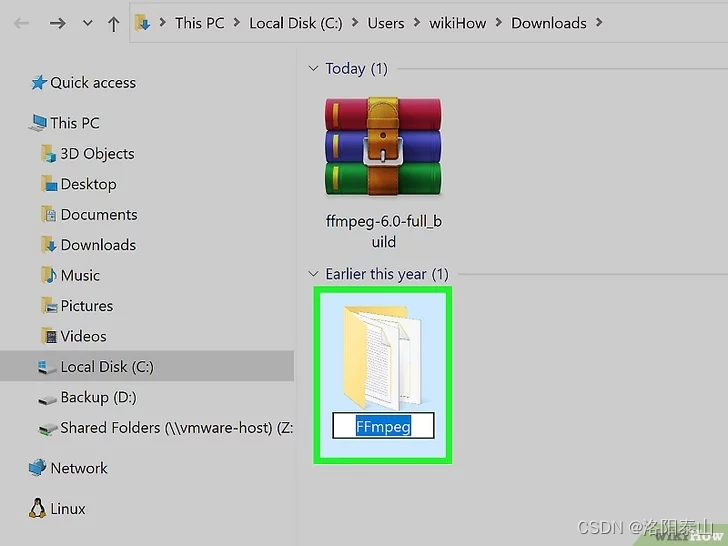Click the Downloads icon in sidebar
The height and width of the screenshot is (546, 728).
click(49, 245)
